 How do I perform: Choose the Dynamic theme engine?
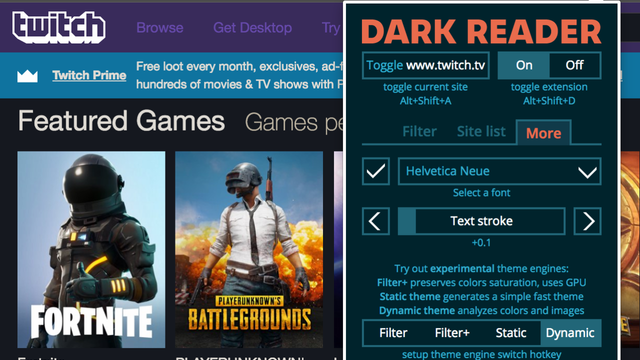(x=570, y=333)
